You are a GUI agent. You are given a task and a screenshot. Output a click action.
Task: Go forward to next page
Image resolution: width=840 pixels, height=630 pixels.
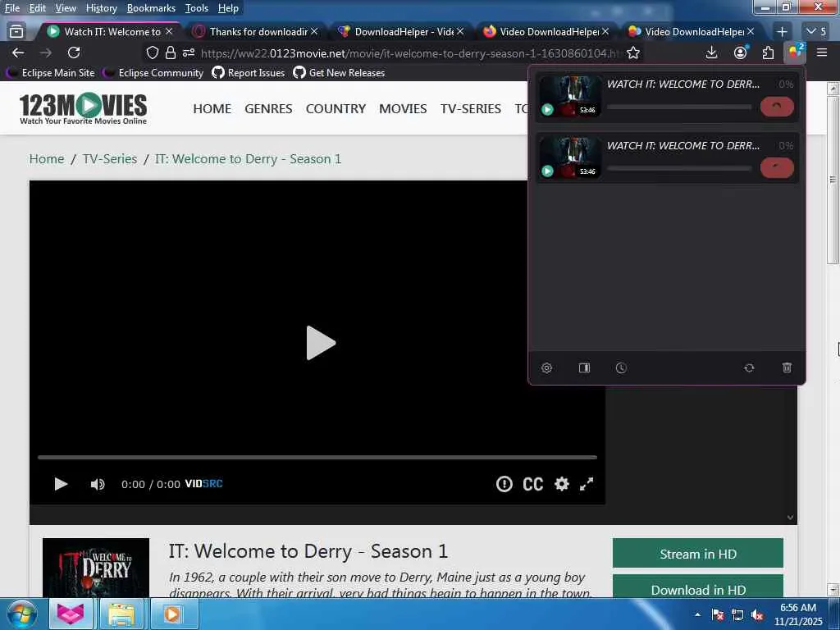coord(46,52)
